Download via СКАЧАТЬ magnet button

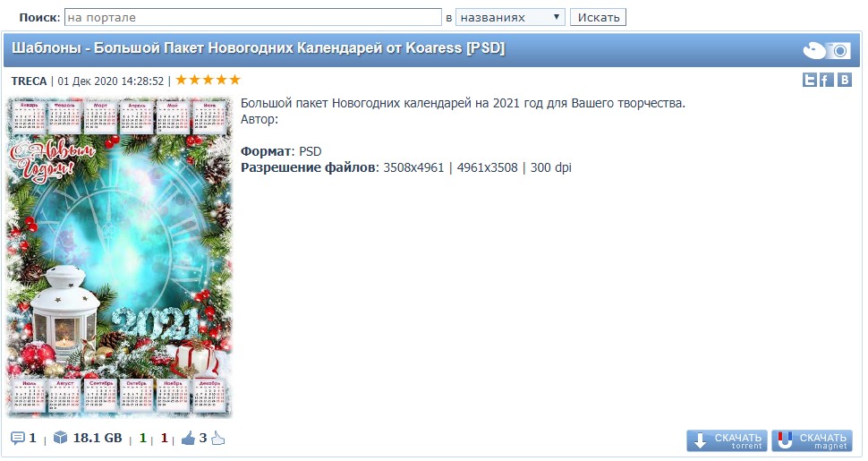[813, 440]
